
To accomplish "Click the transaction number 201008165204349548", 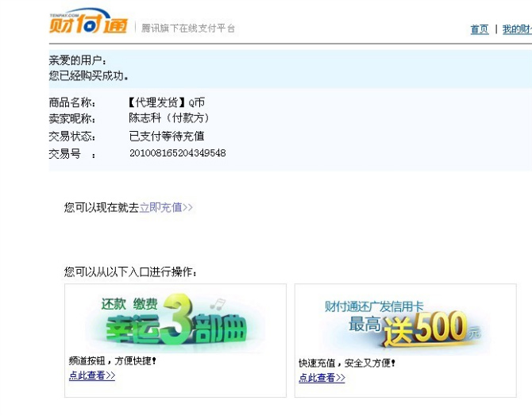I will point(177,152).
